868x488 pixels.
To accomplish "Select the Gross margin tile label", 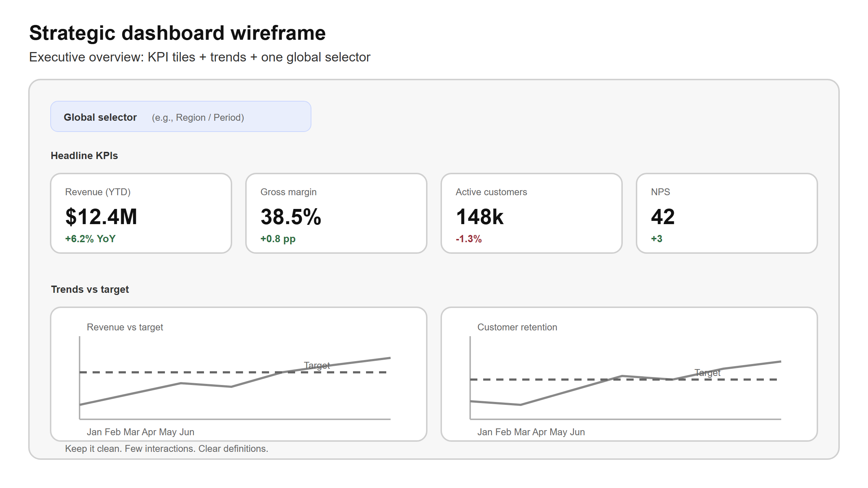I will pos(288,192).
